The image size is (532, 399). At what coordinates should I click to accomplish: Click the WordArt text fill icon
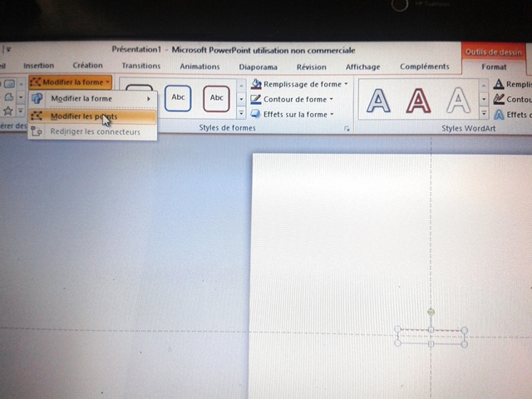pos(499,84)
